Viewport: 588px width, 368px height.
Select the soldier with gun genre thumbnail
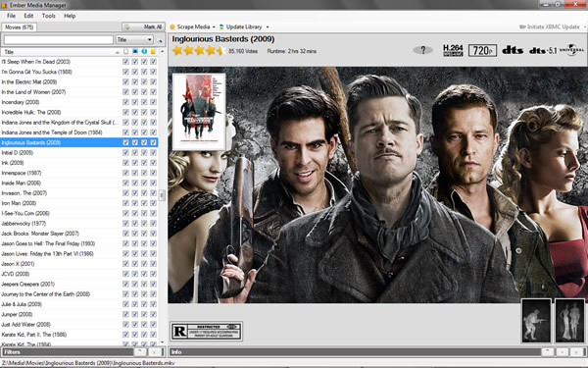click(536, 321)
